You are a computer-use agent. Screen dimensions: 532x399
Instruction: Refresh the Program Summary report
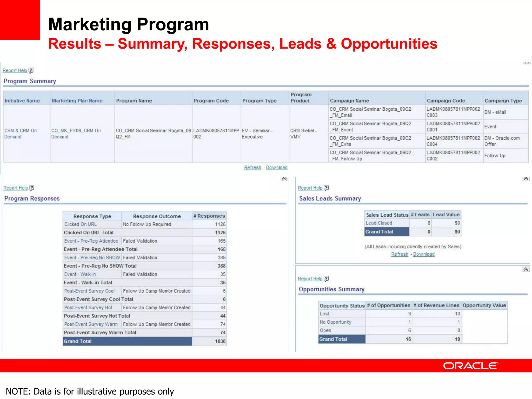pyautogui.click(x=252, y=168)
